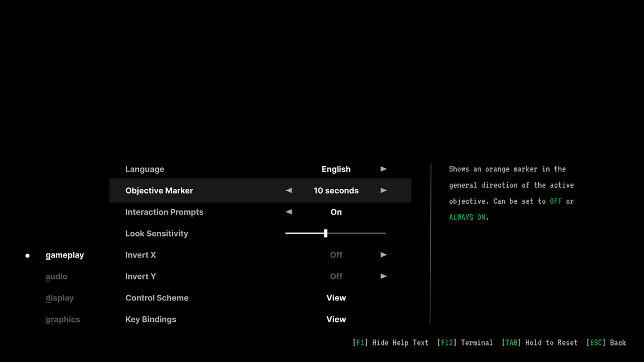Click the Look Sensitivity slider handle
The image size is (644, 362).
point(326,234)
